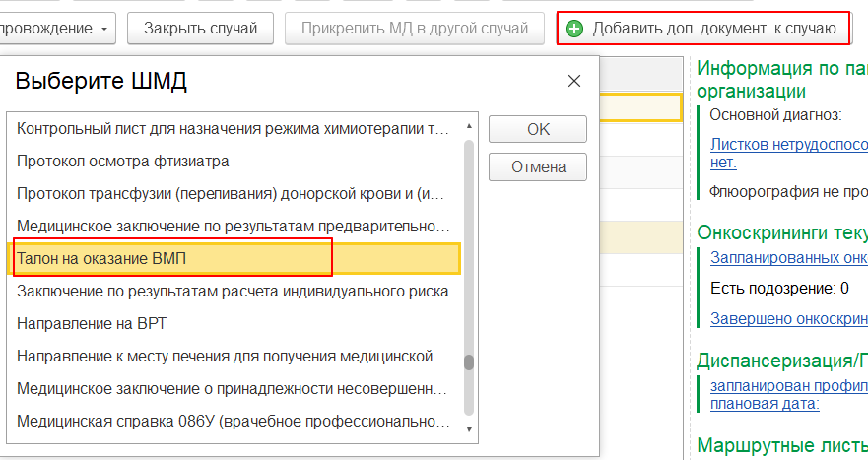Click Есть подозрение: 0 link
Screen dimensions: 868x460
pyautogui.click(x=779, y=289)
